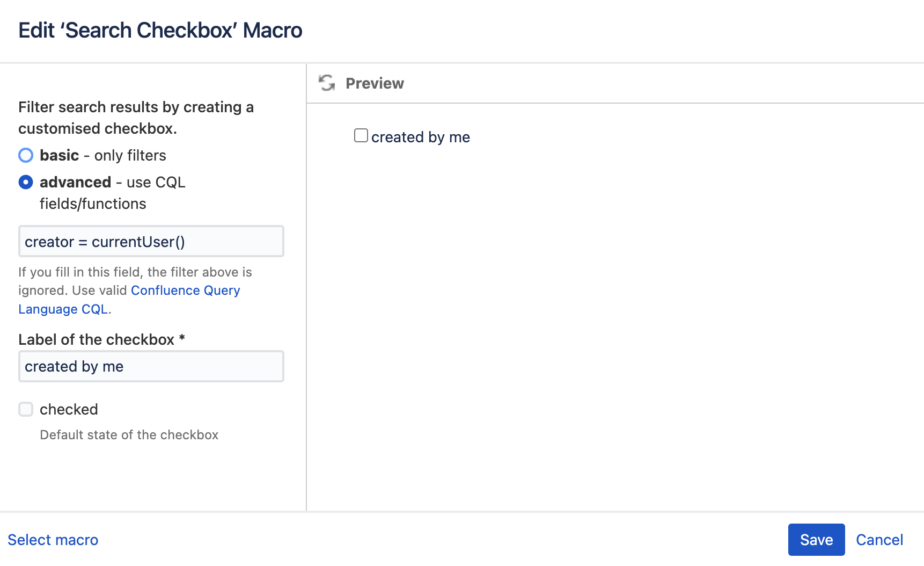Focus the CQL query input field
This screenshot has height=566, width=924.
(151, 242)
